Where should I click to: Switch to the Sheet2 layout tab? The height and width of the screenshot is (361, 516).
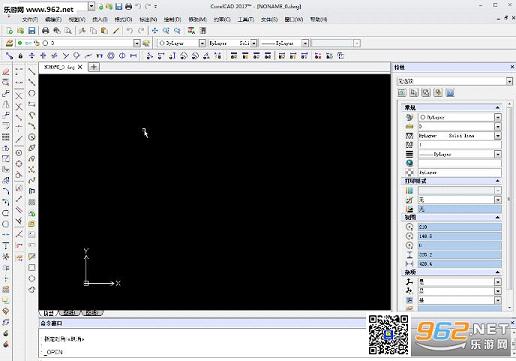click(x=92, y=313)
